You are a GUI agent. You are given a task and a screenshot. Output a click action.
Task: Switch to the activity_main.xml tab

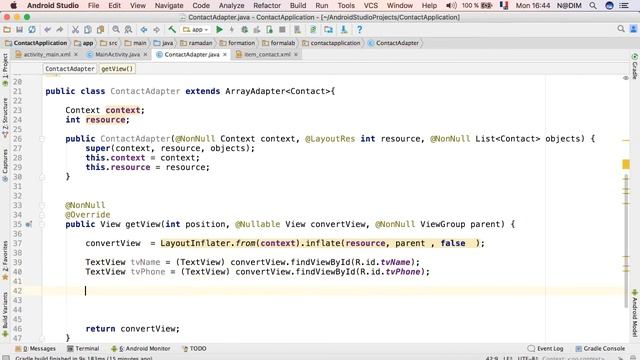click(46, 54)
